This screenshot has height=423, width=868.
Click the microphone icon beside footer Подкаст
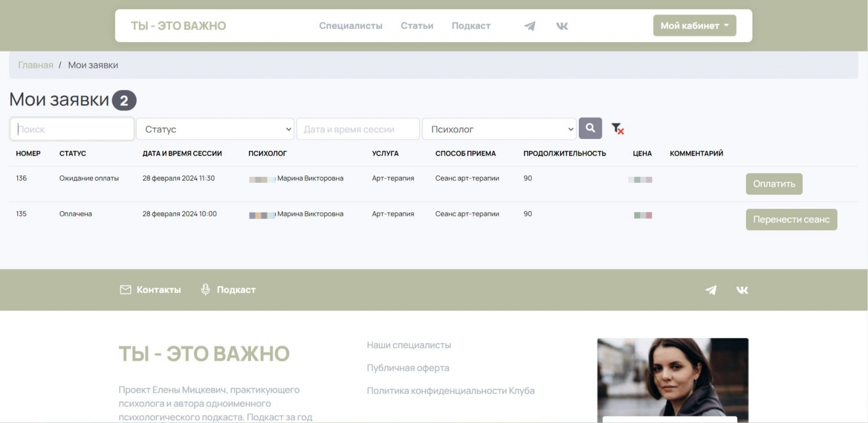click(205, 290)
